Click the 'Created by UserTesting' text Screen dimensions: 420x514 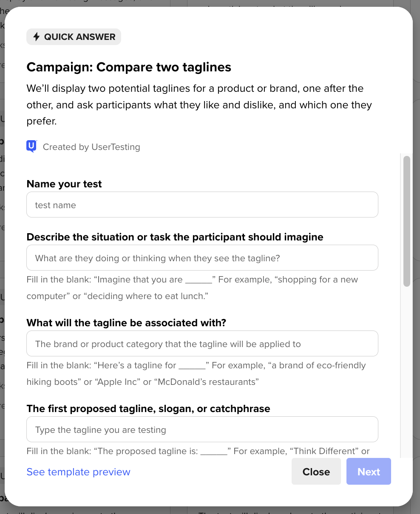coord(91,147)
